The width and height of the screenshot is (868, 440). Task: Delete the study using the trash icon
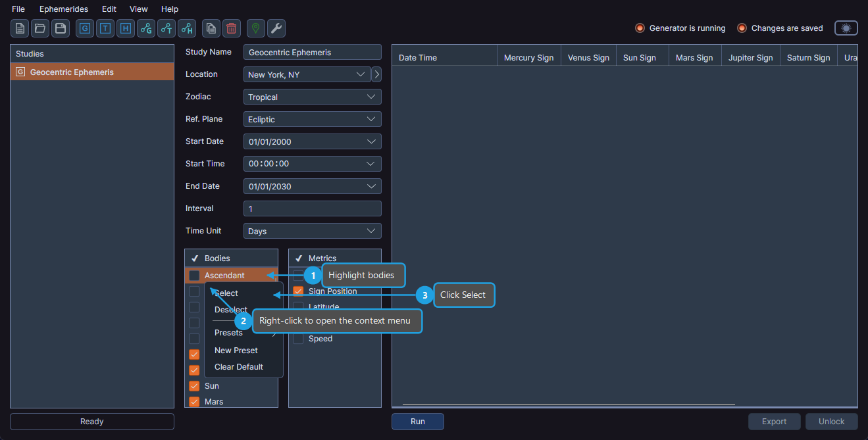231,28
